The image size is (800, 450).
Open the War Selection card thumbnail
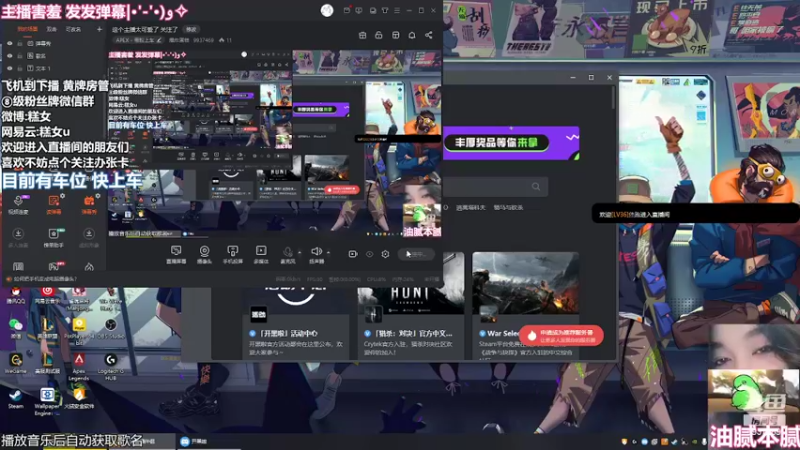[x=526, y=283]
